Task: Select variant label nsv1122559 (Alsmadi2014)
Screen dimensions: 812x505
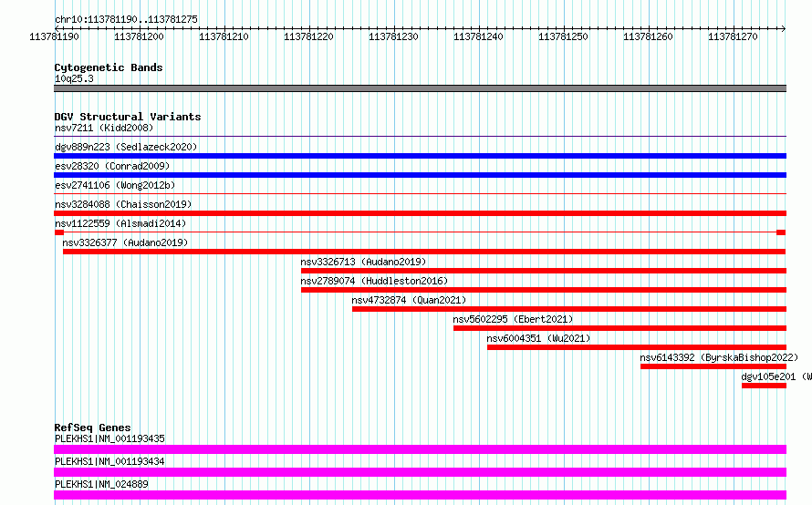Action: tap(120, 223)
